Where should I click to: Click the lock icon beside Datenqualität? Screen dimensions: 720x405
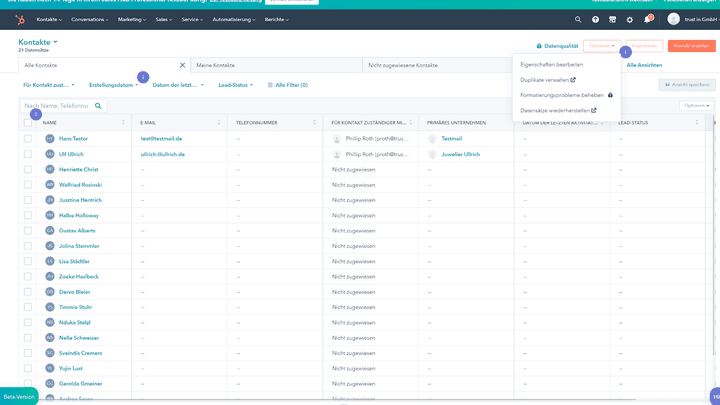coord(539,46)
